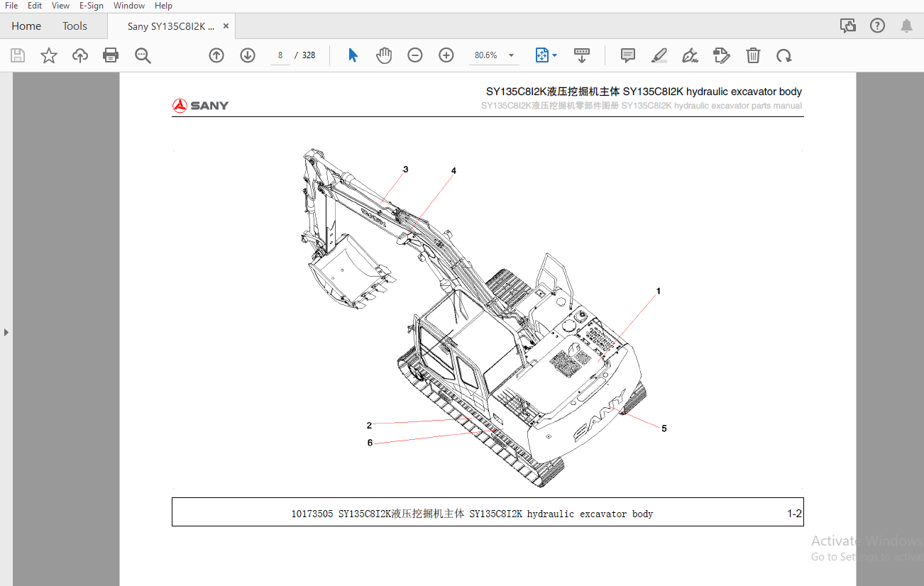
Task: Choose the Selection arrow tool
Action: (x=353, y=55)
